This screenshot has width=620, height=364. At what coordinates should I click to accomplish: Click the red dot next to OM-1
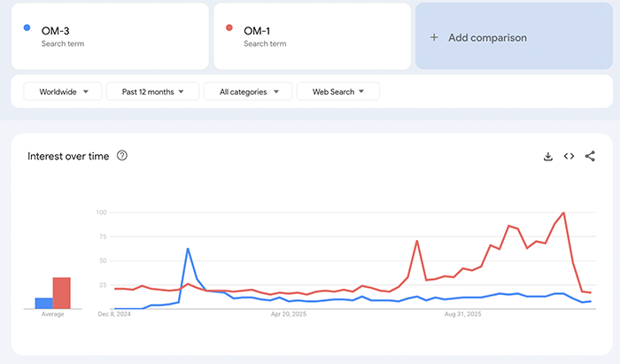[x=229, y=27]
